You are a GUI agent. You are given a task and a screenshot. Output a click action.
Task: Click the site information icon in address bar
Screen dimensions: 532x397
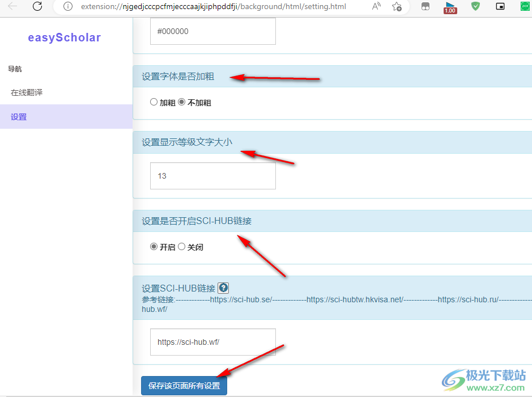coord(68,6)
